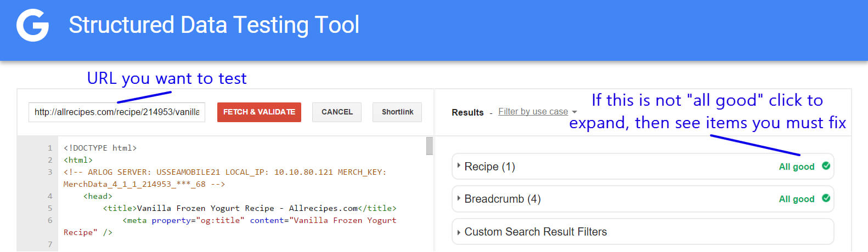Image resolution: width=868 pixels, height=252 pixels.
Task: Click the small arrow beside Filter by use case
Action: pyautogui.click(x=574, y=112)
